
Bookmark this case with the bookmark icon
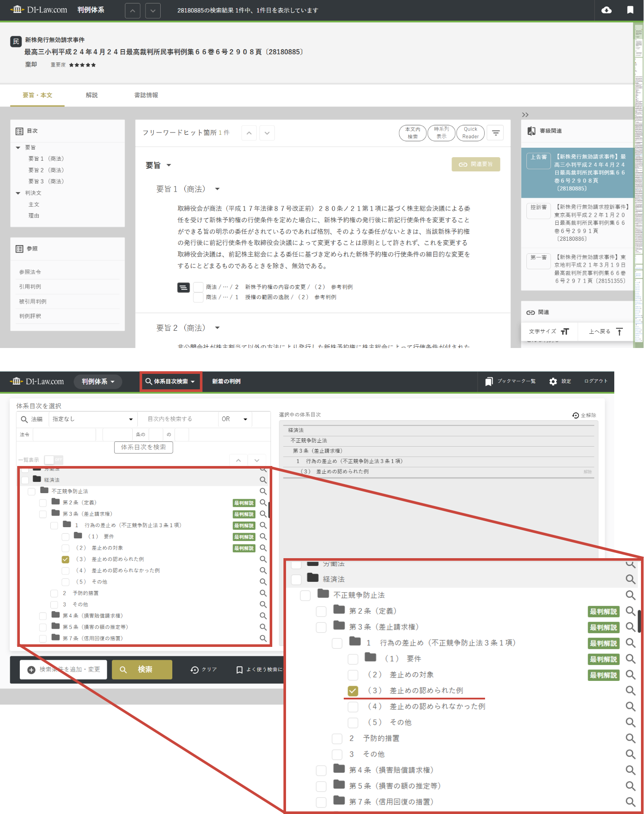pos(630,10)
